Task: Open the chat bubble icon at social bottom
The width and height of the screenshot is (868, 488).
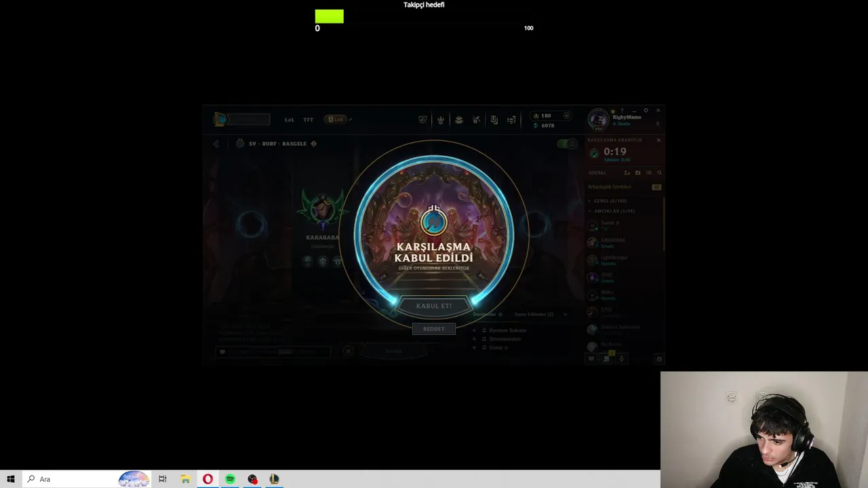Action: [591, 359]
